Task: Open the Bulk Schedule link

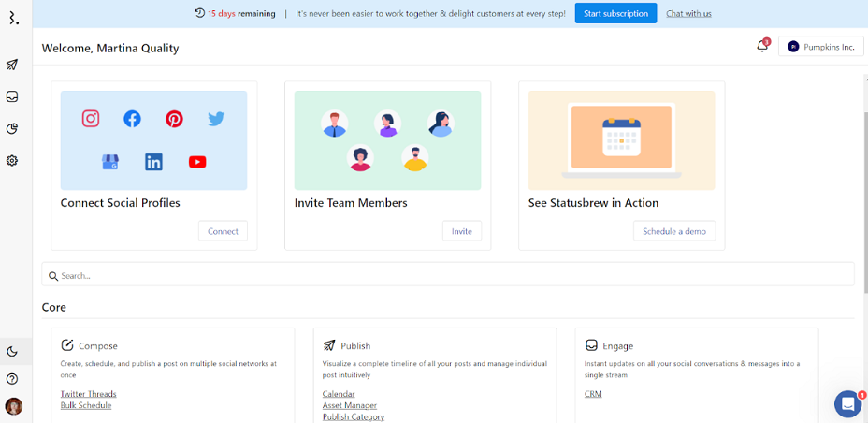Action: [x=86, y=405]
